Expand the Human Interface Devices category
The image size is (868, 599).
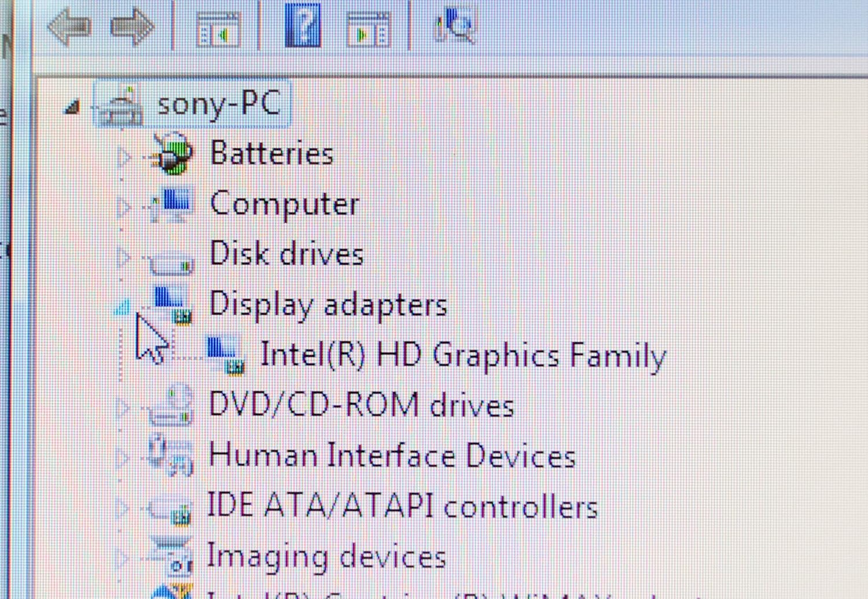123,457
